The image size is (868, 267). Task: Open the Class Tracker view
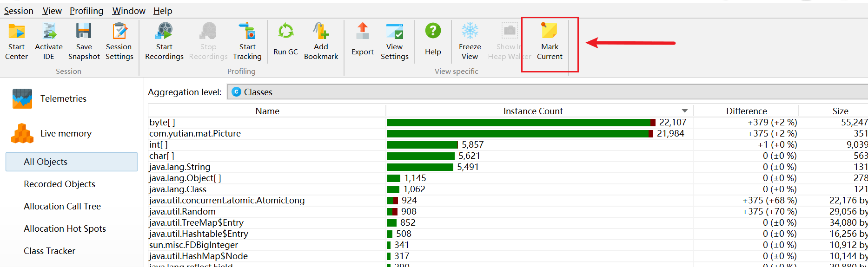pos(49,251)
